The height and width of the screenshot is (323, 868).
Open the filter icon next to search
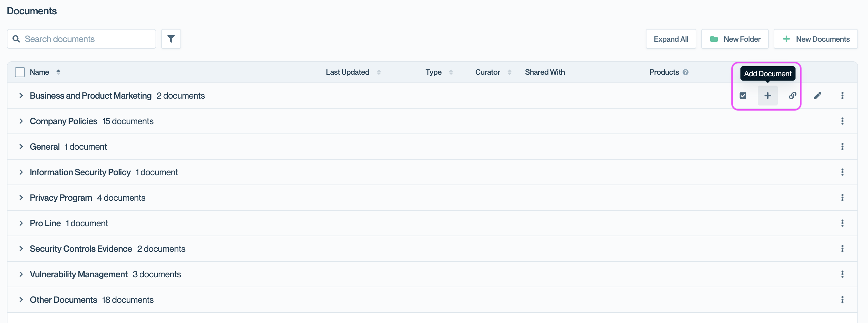(171, 39)
